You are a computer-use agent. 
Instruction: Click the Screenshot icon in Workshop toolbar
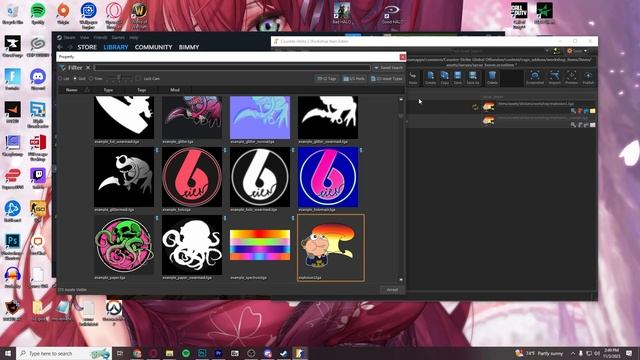[x=535, y=76]
